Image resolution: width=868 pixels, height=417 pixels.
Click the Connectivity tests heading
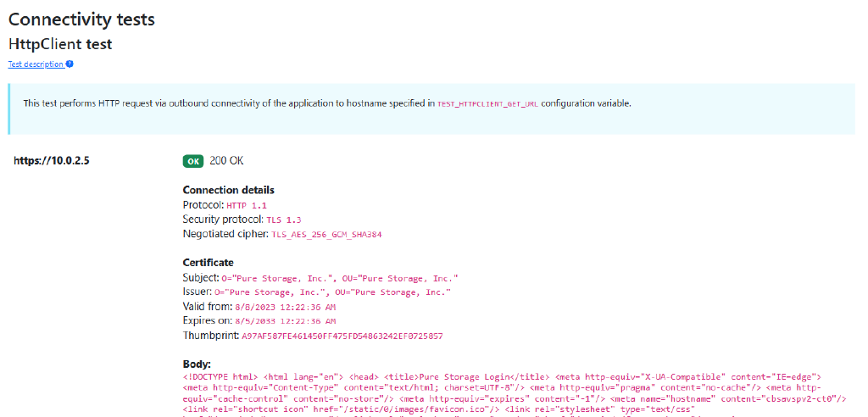pos(81,19)
